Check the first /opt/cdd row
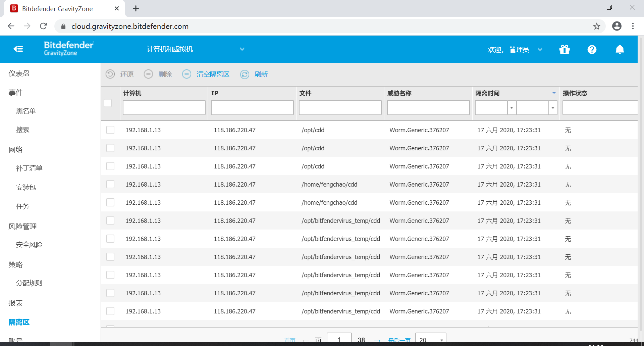Viewport: 644px width, 346px height. (x=110, y=130)
